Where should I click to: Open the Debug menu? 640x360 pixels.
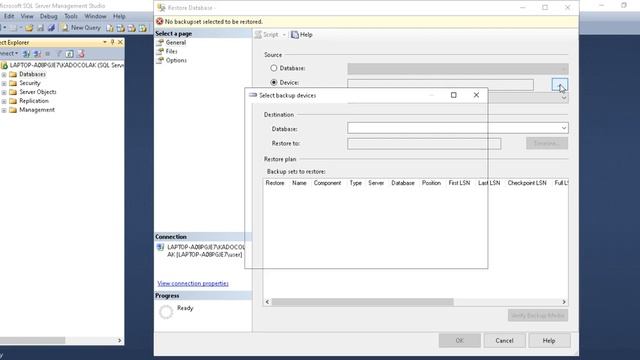(49, 16)
